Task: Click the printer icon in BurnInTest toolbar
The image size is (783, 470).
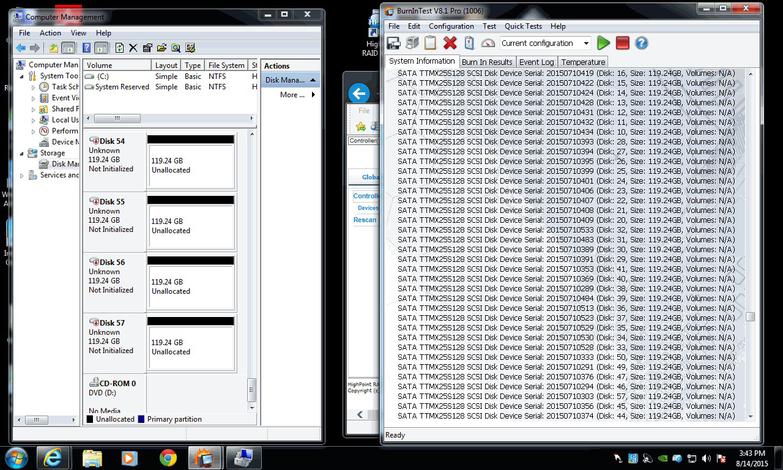Action: click(412, 43)
